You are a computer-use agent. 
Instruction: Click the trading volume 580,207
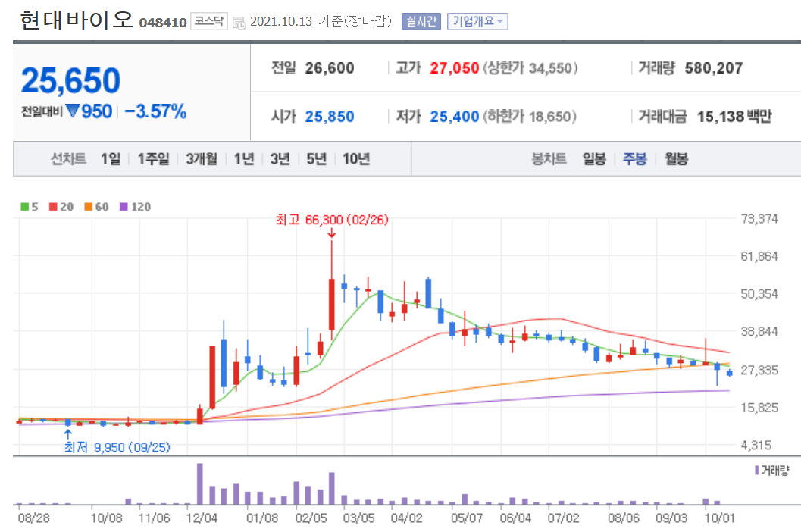[x=714, y=68]
